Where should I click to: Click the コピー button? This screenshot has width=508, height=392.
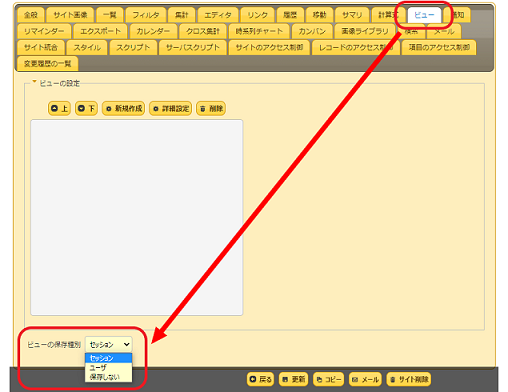tap(328, 379)
